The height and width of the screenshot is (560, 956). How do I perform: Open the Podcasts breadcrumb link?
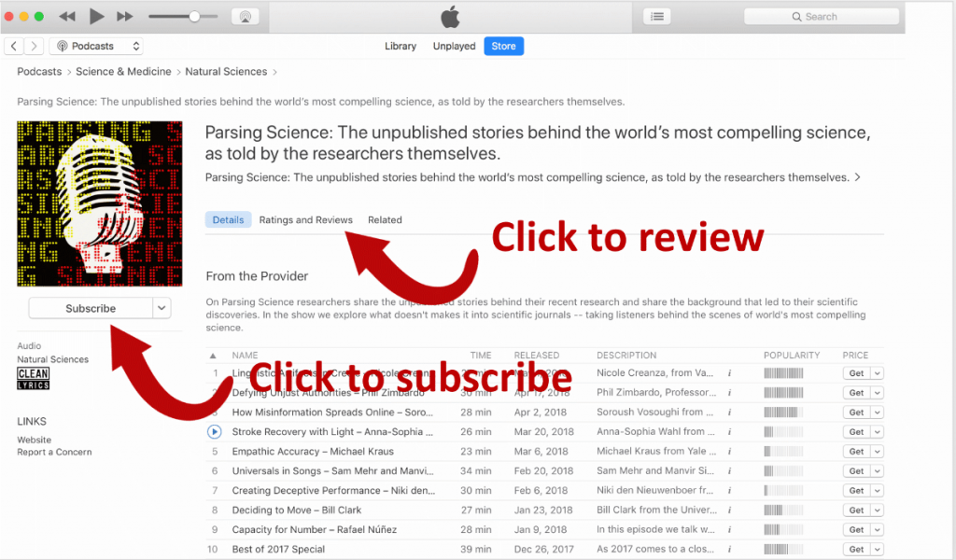point(39,71)
